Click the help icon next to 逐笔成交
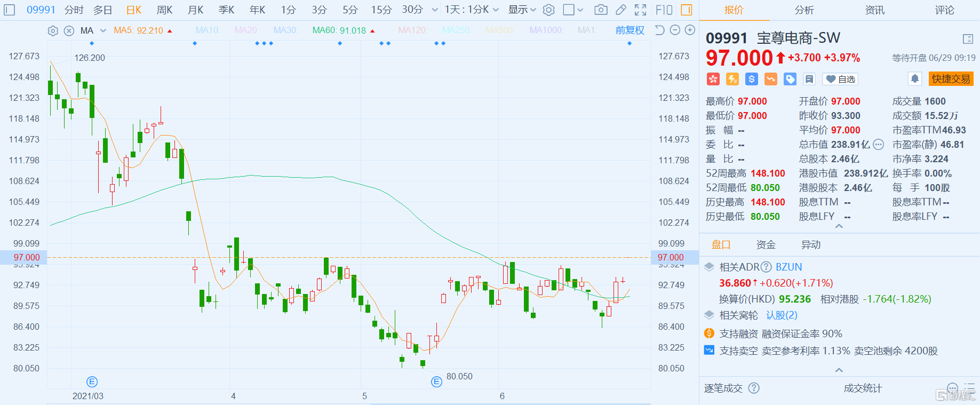This screenshot has height=405, width=980. pyautogui.click(x=754, y=388)
